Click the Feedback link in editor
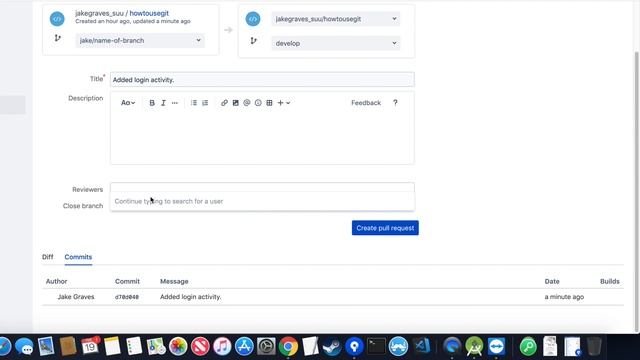Image resolution: width=640 pixels, height=360 pixels. coord(366,103)
